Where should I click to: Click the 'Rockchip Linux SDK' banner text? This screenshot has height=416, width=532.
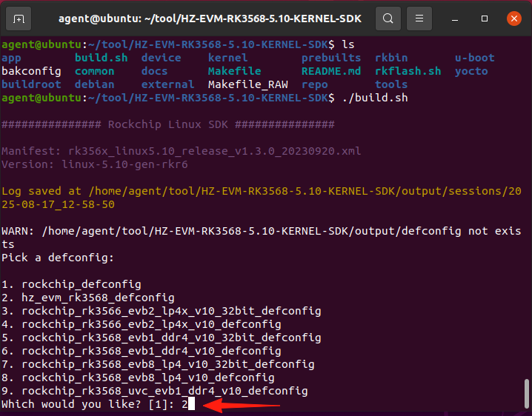[x=167, y=124]
